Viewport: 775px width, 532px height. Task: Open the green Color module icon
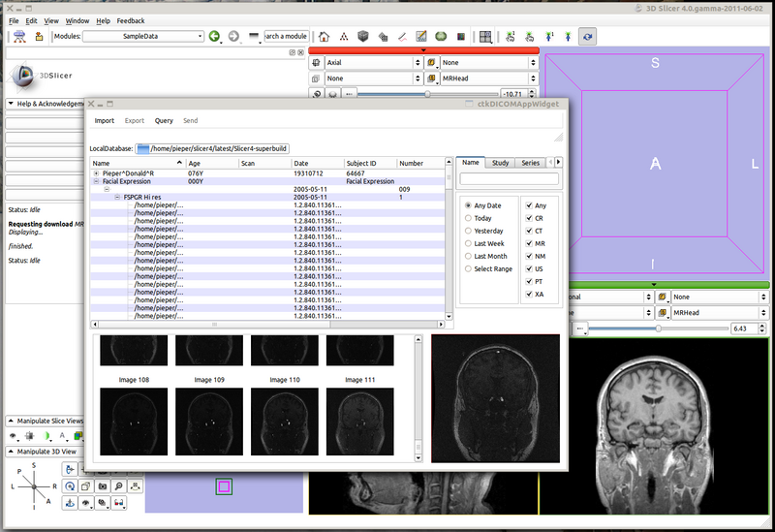pos(441,36)
